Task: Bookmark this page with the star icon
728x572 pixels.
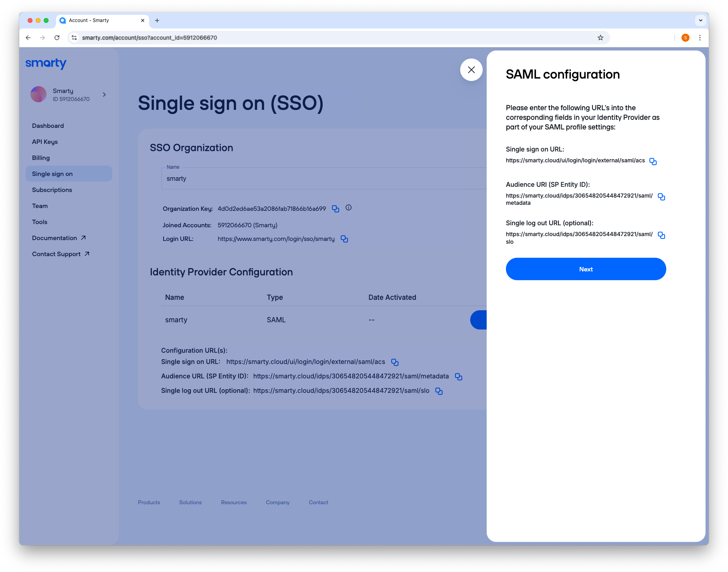Action: [600, 38]
